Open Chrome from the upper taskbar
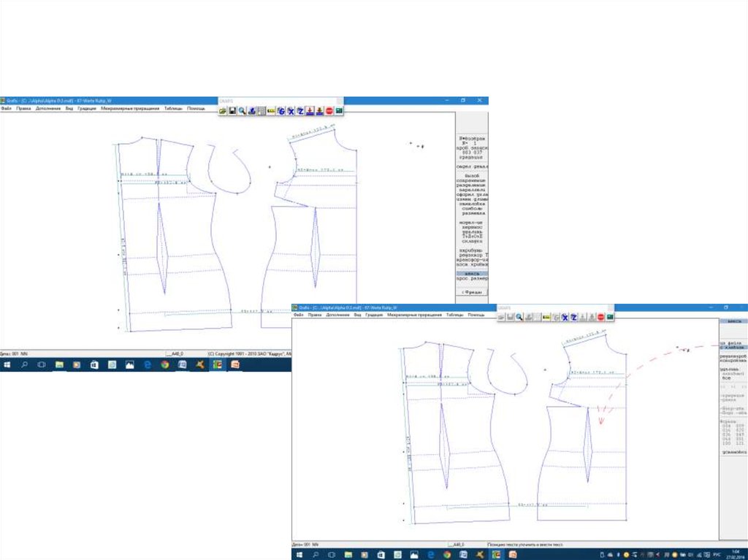748x560 pixels. pyautogui.click(x=165, y=365)
